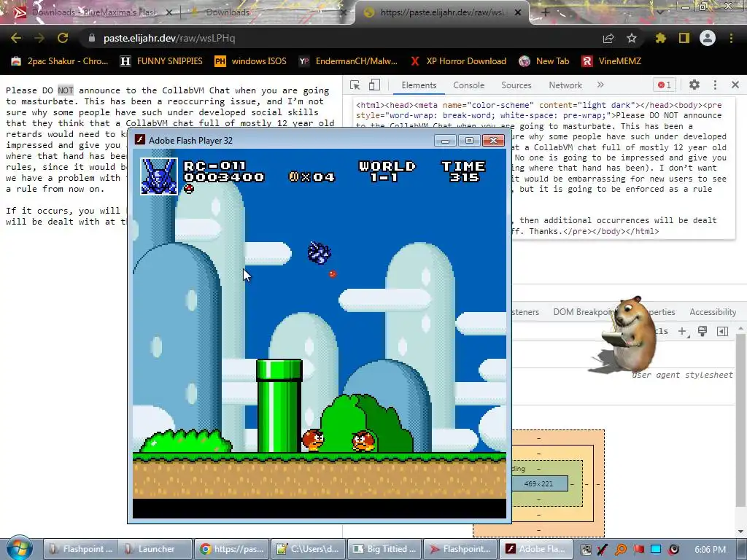Click the green warp pipe in game
The image size is (747, 560).
tap(279, 405)
